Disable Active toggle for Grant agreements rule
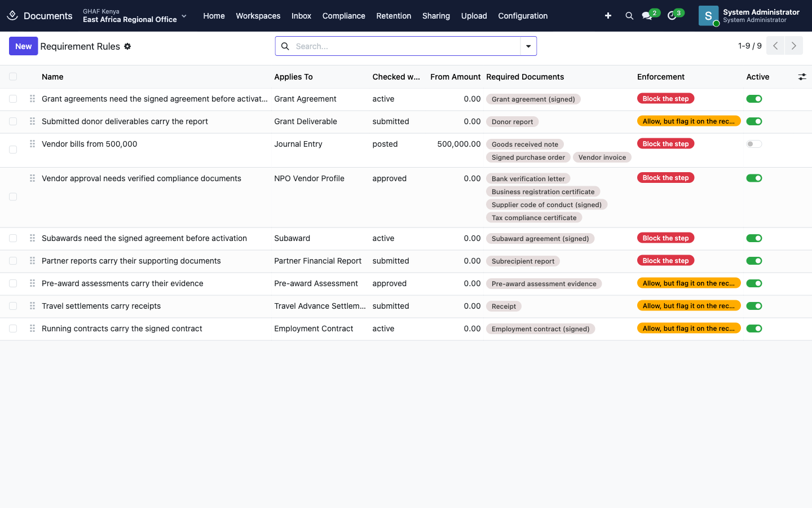The height and width of the screenshot is (508, 812). pyautogui.click(x=754, y=99)
